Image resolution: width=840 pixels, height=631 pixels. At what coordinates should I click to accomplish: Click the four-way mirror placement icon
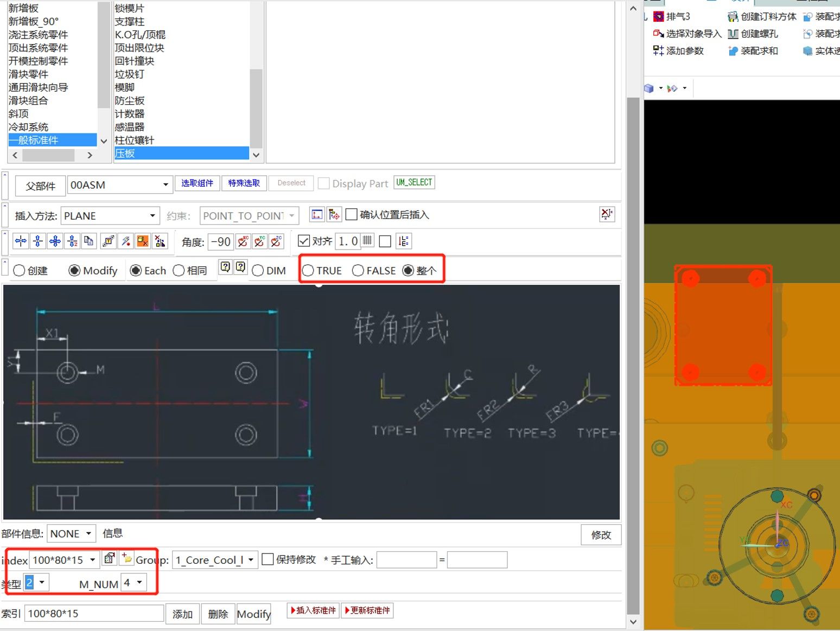pos(55,241)
